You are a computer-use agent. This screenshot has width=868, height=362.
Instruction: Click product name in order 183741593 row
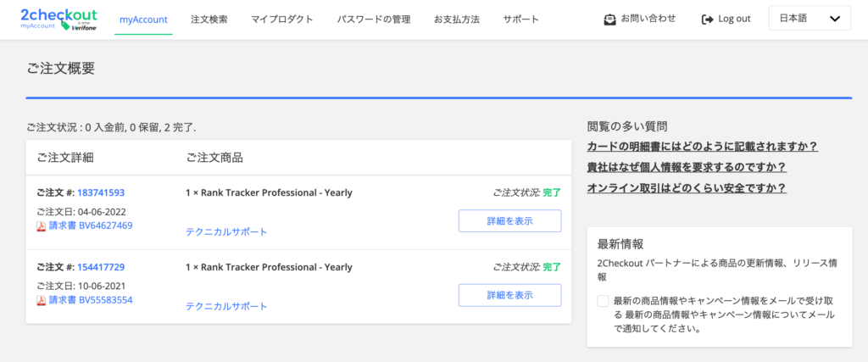269,192
